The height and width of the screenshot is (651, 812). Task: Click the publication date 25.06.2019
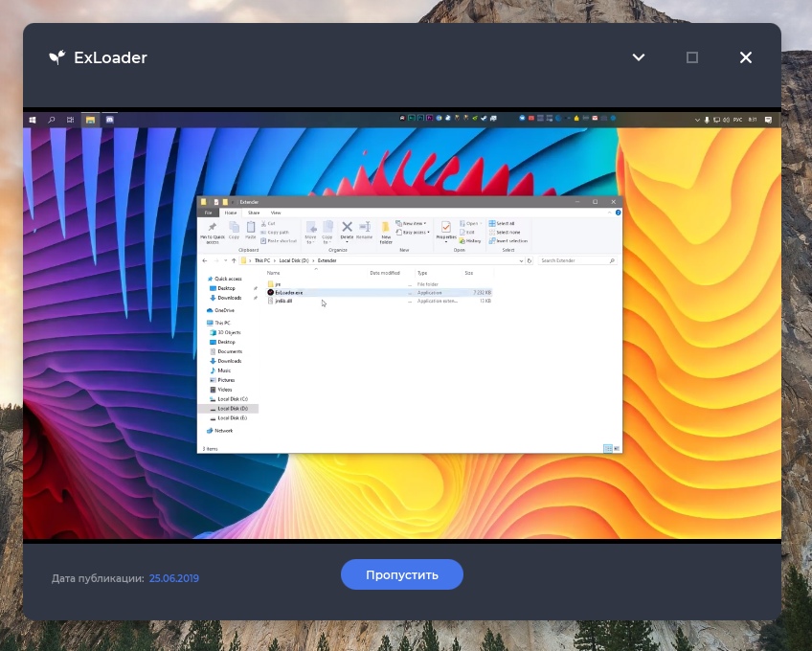click(174, 578)
